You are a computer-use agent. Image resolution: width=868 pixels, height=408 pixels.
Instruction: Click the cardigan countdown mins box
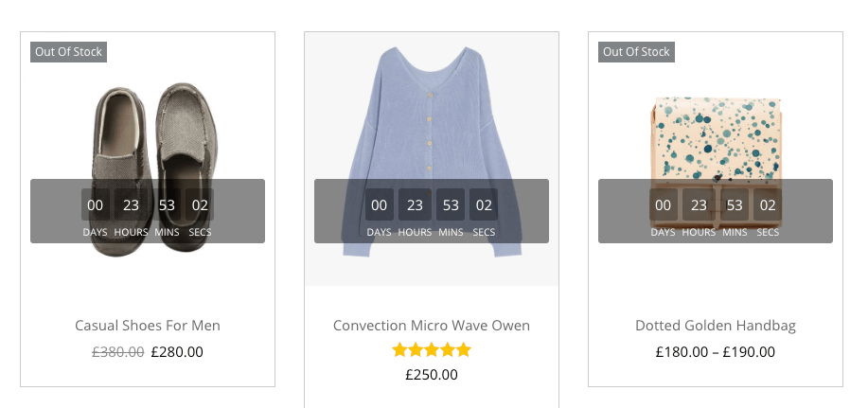coord(451,205)
